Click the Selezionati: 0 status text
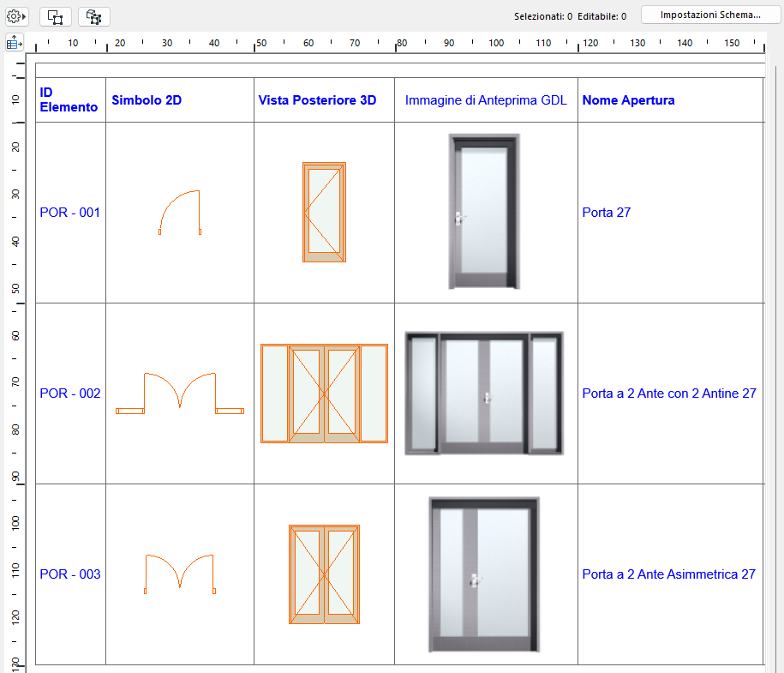Screen dimensions: 784x673 543,16
